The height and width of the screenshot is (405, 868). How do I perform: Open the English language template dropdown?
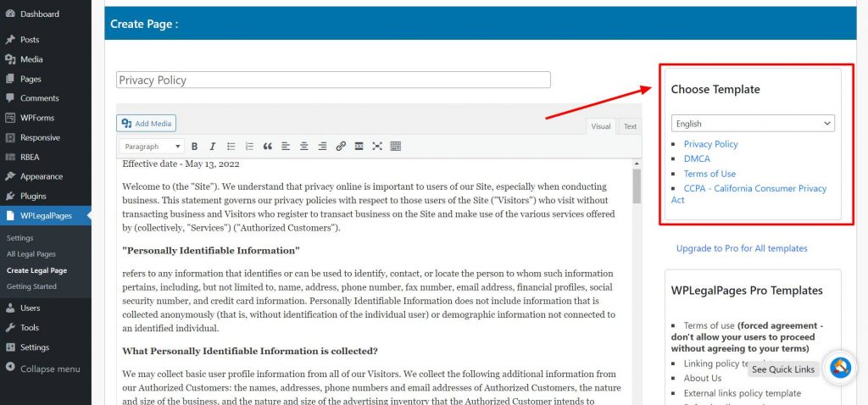[x=753, y=124]
